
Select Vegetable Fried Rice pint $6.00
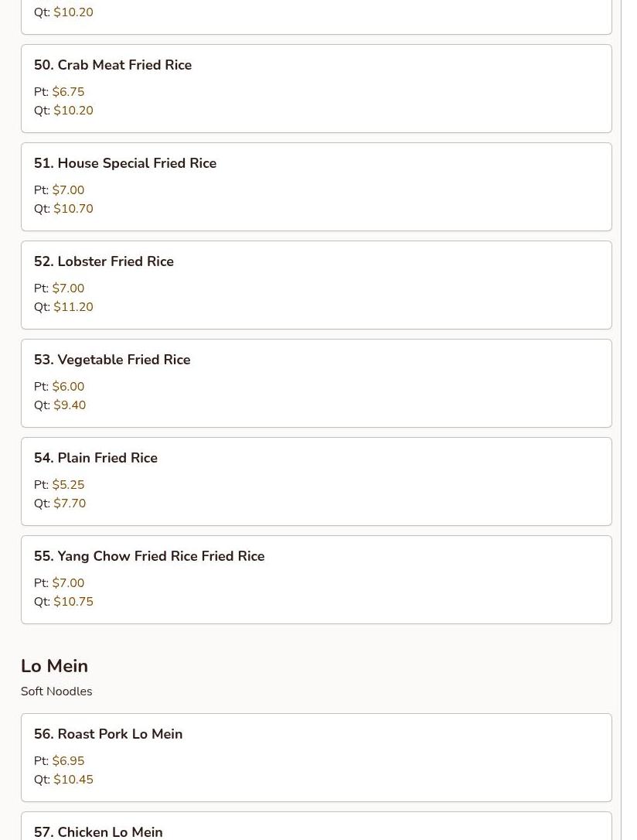(x=68, y=387)
